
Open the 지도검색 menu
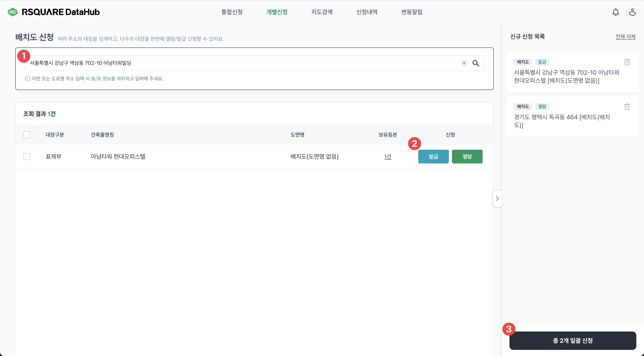[x=322, y=12]
